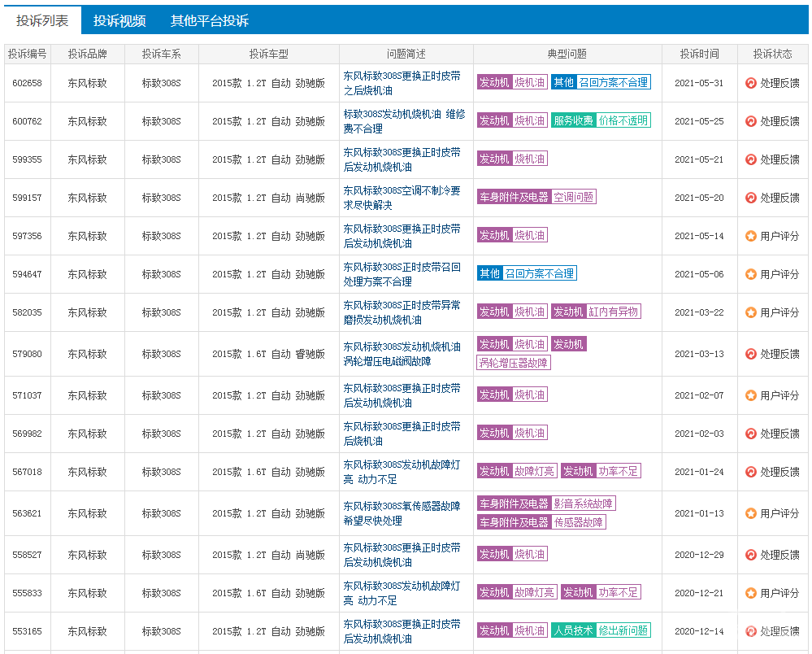Click date cell 2021-03-13

point(699,354)
